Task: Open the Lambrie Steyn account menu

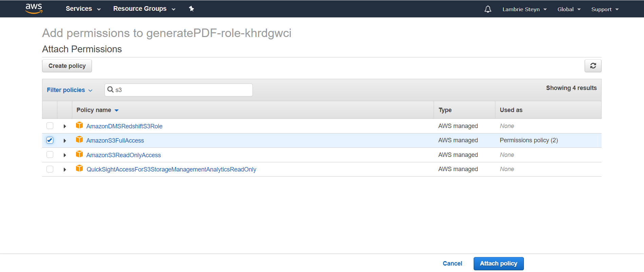Action: [525, 9]
